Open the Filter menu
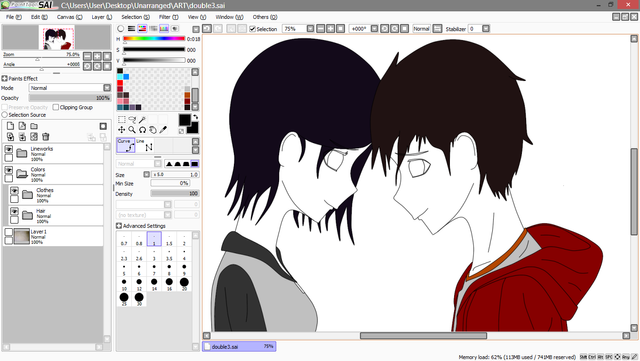640x361 pixels. 169,17
